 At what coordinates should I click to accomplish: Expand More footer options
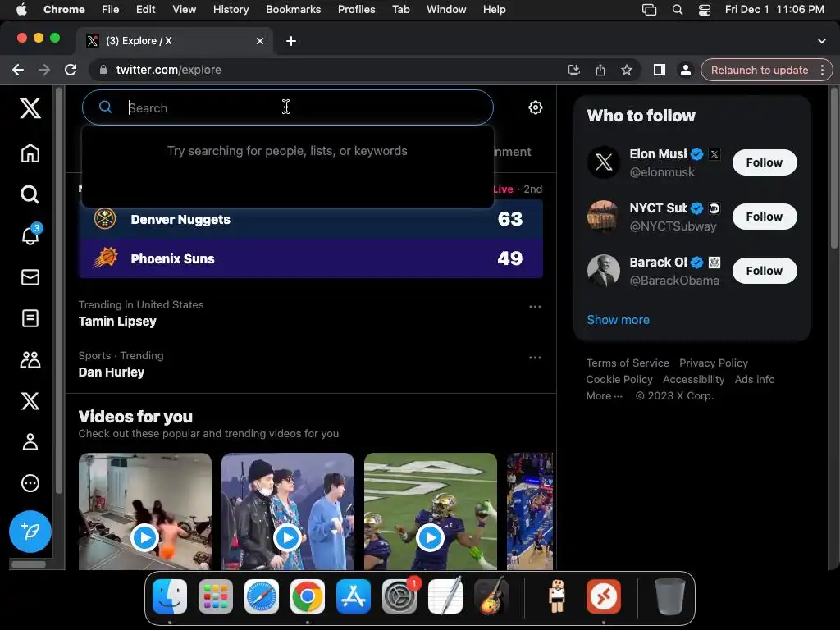click(x=605, y=396)
